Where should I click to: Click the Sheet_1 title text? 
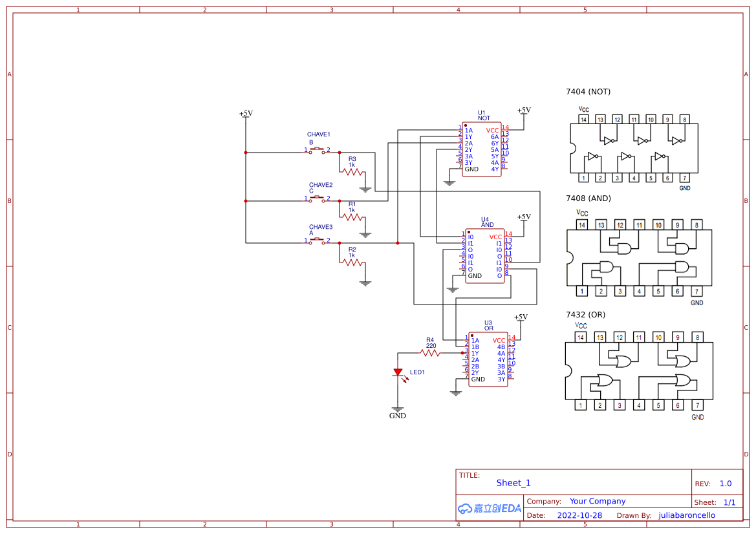point(513,483)
